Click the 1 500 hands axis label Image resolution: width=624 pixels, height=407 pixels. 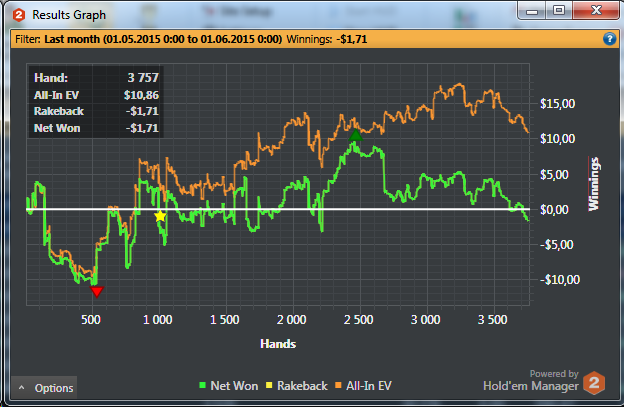(224, 319)
